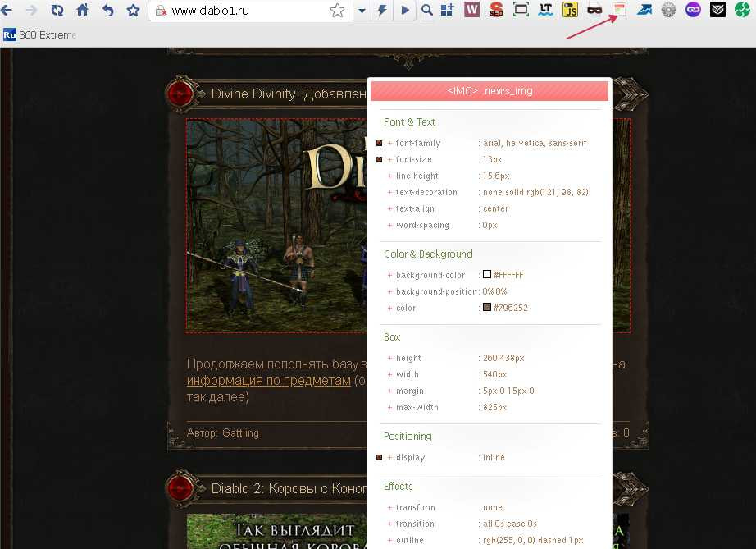Open the Divine Divinity news title link
The width and height of the screenshot is (756, 549).
point(289,94)
